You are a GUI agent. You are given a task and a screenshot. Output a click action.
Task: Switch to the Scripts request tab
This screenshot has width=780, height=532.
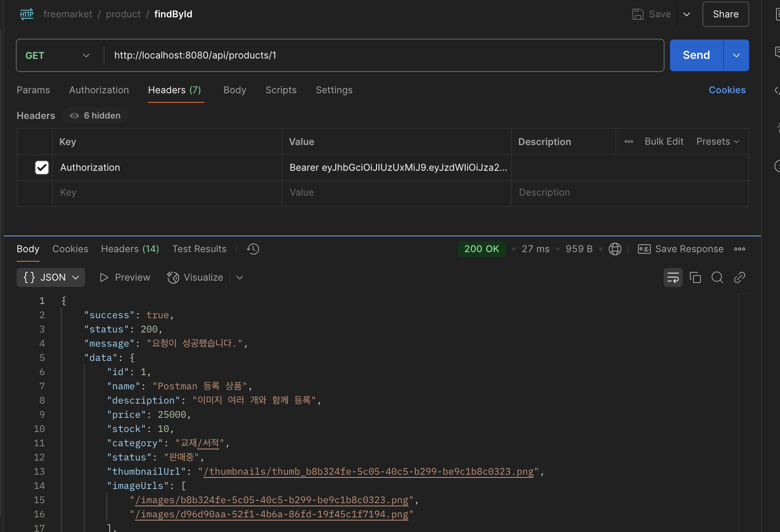tap(281, 90)
